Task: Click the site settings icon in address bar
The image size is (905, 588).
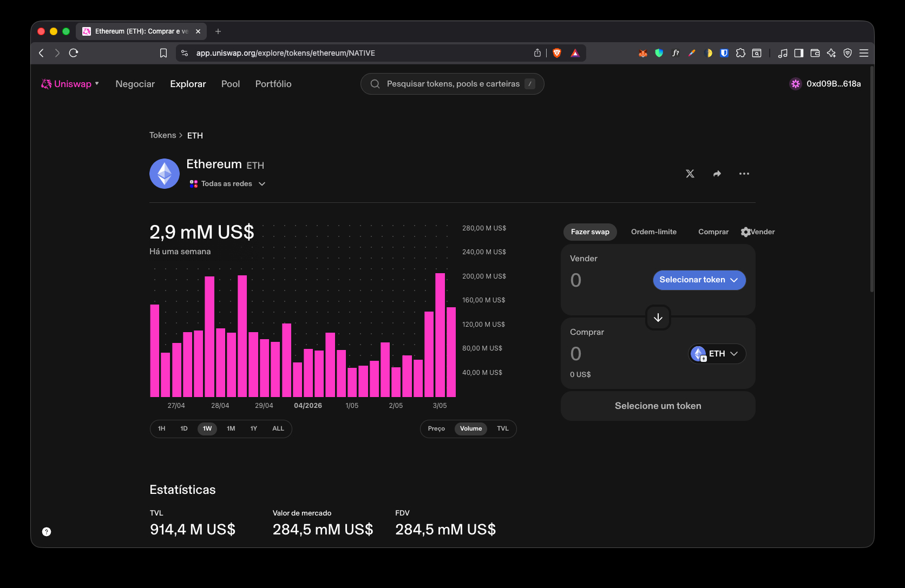Action: coord(185,53)
